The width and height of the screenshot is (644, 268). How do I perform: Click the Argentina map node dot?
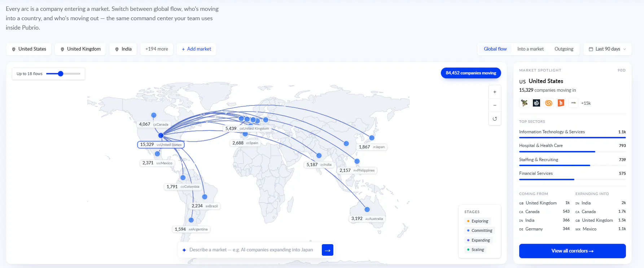point(191,220)
